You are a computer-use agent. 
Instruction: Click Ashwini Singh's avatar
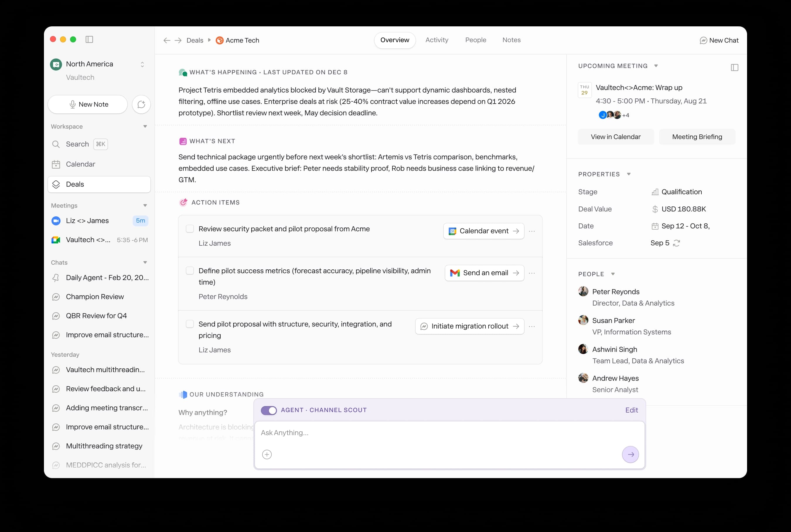(x=583, y=349)
